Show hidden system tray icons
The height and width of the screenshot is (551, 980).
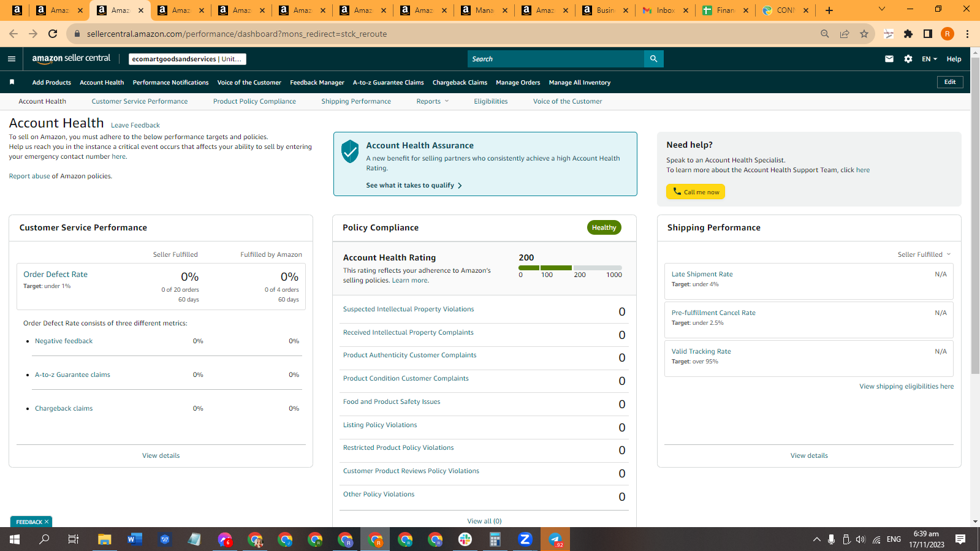click(816, 539)
